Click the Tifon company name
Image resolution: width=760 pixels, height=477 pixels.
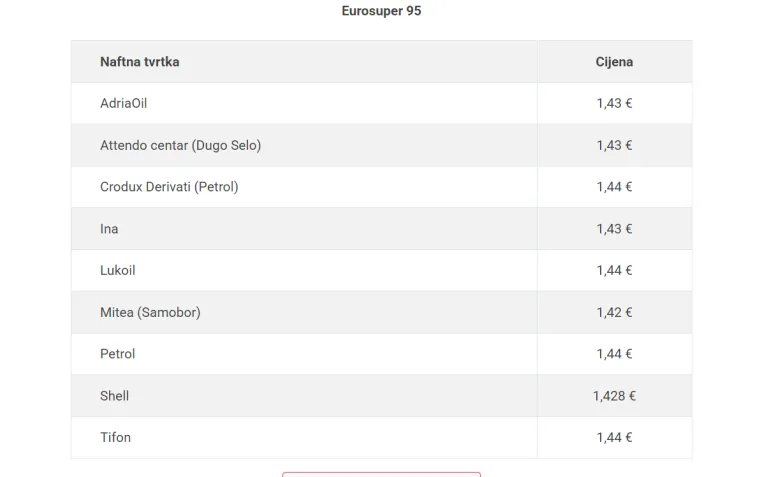click(115, 437)
